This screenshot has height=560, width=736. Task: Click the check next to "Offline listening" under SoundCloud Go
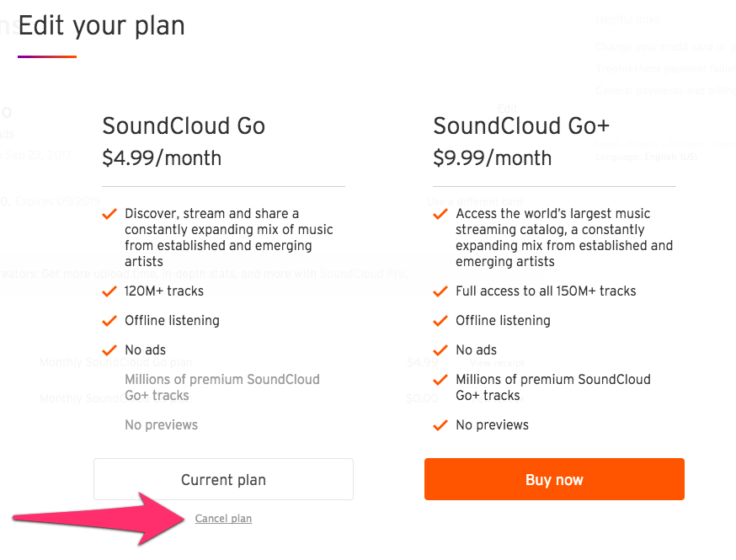(109, 320)
